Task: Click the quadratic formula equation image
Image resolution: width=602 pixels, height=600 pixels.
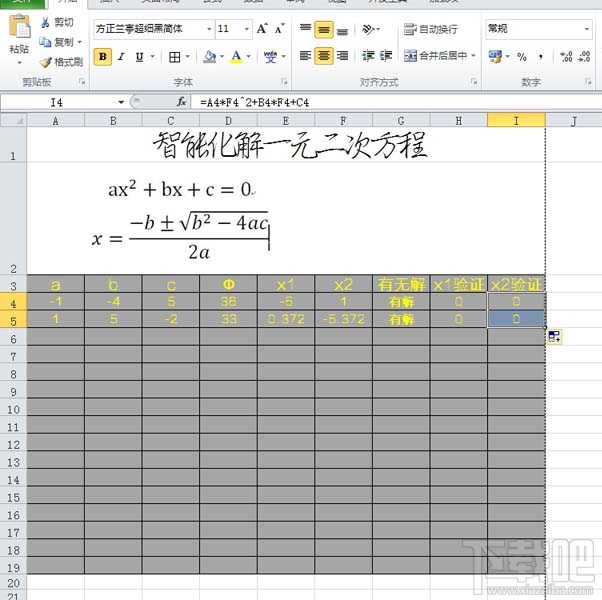Action: point(180,237)
